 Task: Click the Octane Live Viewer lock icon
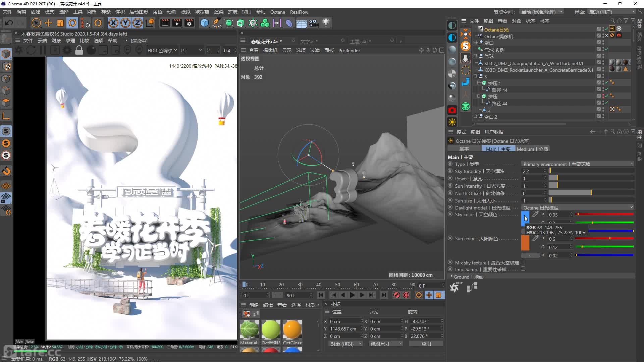[79, 50]
